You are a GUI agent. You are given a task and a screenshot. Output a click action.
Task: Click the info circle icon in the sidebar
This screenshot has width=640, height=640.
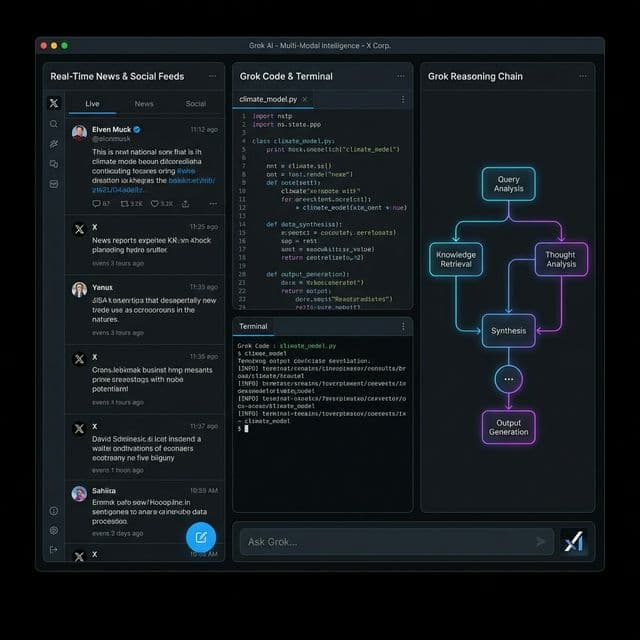coord(54,511)
